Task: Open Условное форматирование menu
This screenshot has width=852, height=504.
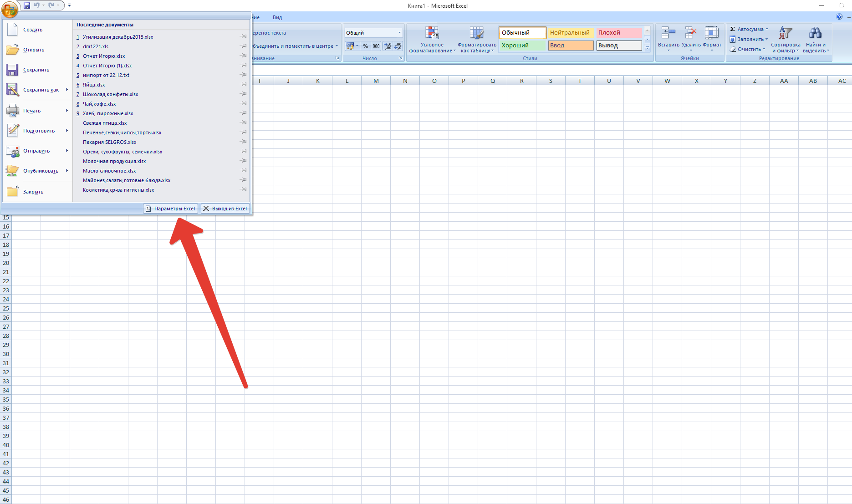Action: point(432,40)
